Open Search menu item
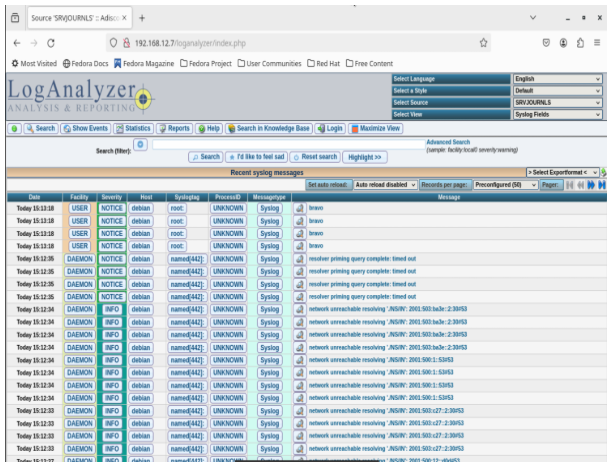613x464 pixels. [41, 128]
